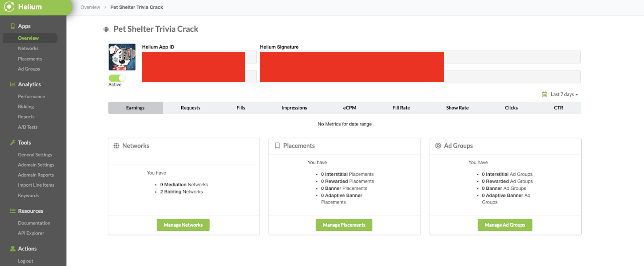The height and width of the screenshot is (266, 644).
Task: Click the target icon in Ad Groups card
Action: (x=438, y=146)
